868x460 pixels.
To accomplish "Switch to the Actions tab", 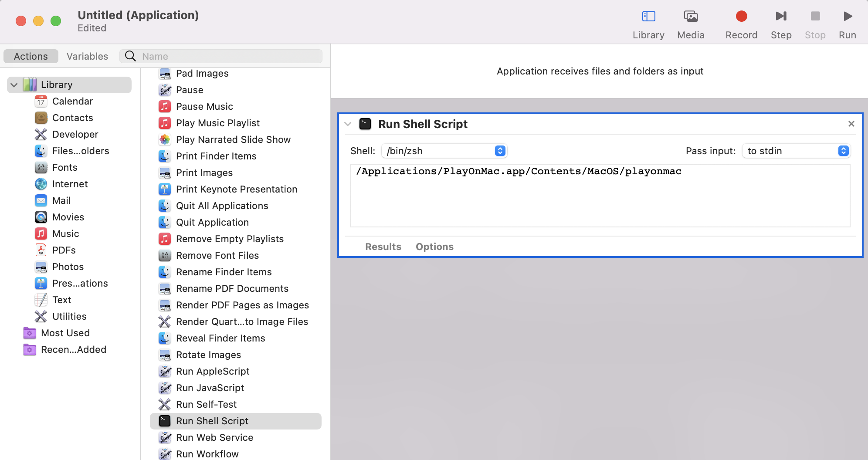I will 31,56.
